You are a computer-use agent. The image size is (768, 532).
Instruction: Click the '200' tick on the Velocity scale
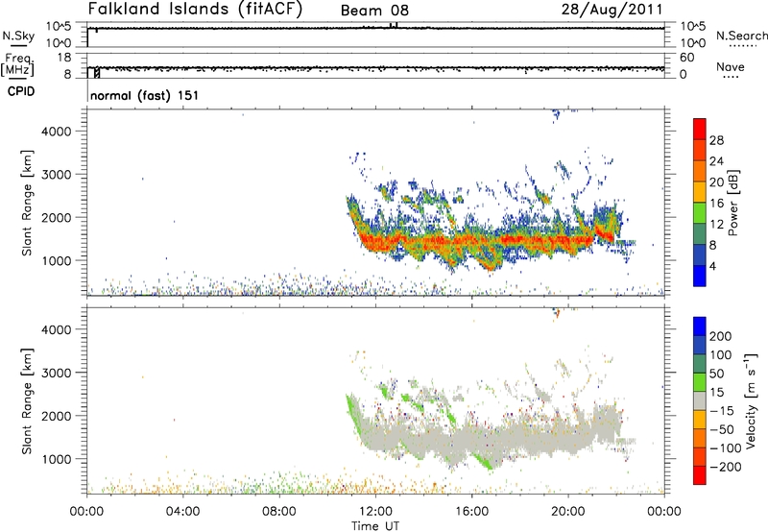(x=721, y=336)
